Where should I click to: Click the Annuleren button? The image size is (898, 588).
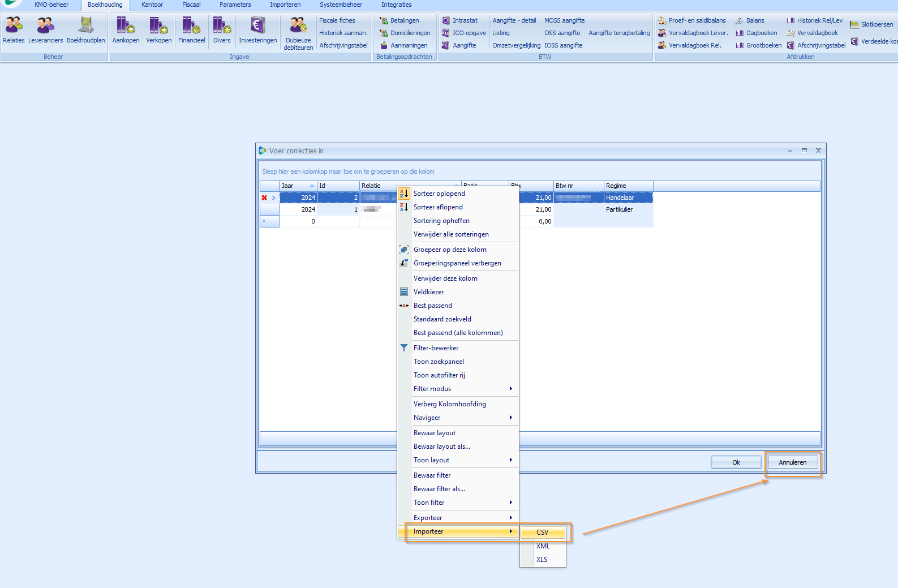[x=792, y=462]
